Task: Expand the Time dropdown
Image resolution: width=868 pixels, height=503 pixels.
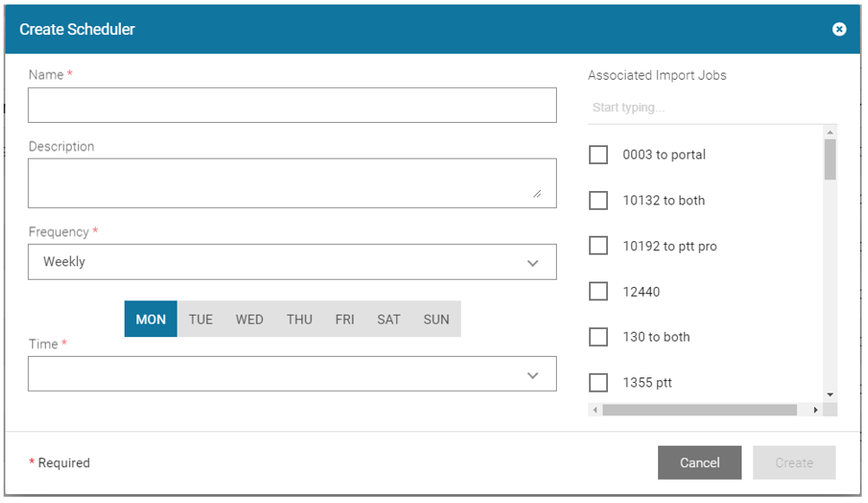Action: pos(291,374)
